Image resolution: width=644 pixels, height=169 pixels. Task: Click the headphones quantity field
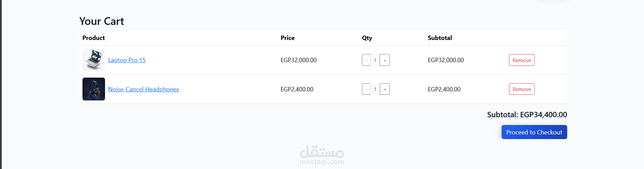pyautogui.click(x=375, y=89)
